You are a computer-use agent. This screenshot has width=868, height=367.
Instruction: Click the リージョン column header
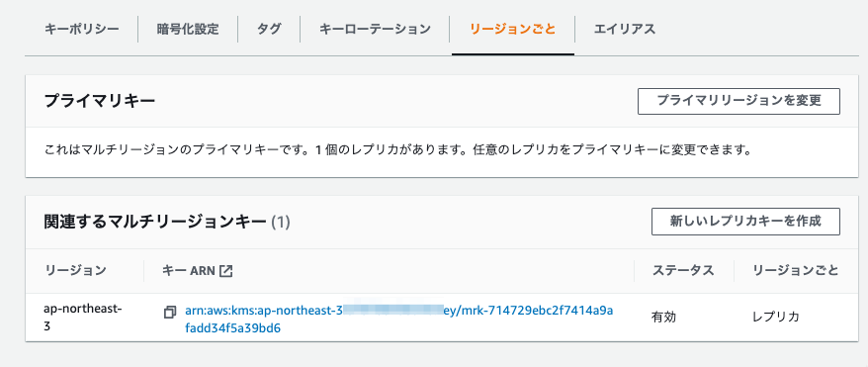coord(75,271)
